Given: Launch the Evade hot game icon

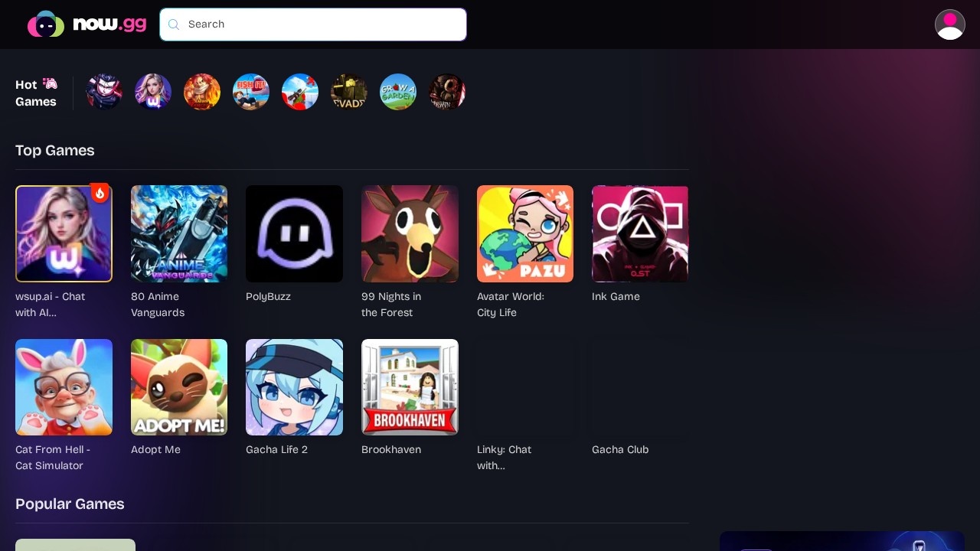Looking at the screenshot, I should pyautogui.click(x=349, y=92).
